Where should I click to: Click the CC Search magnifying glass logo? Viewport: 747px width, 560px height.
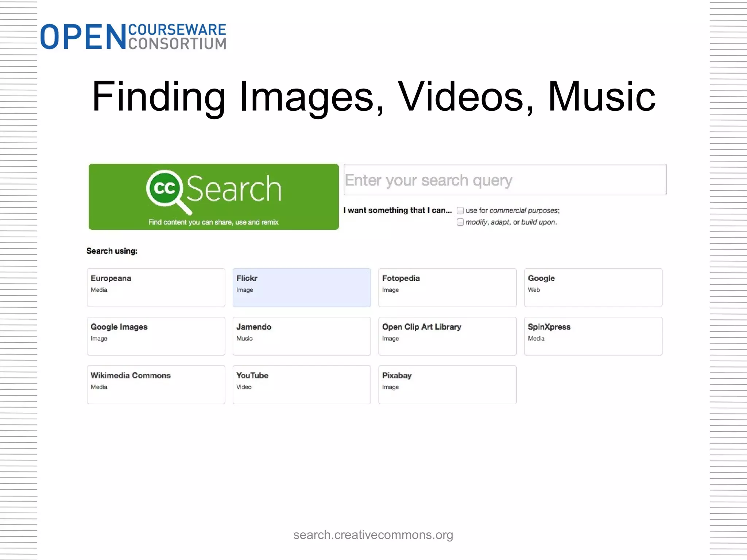click(x=169, y=192)
